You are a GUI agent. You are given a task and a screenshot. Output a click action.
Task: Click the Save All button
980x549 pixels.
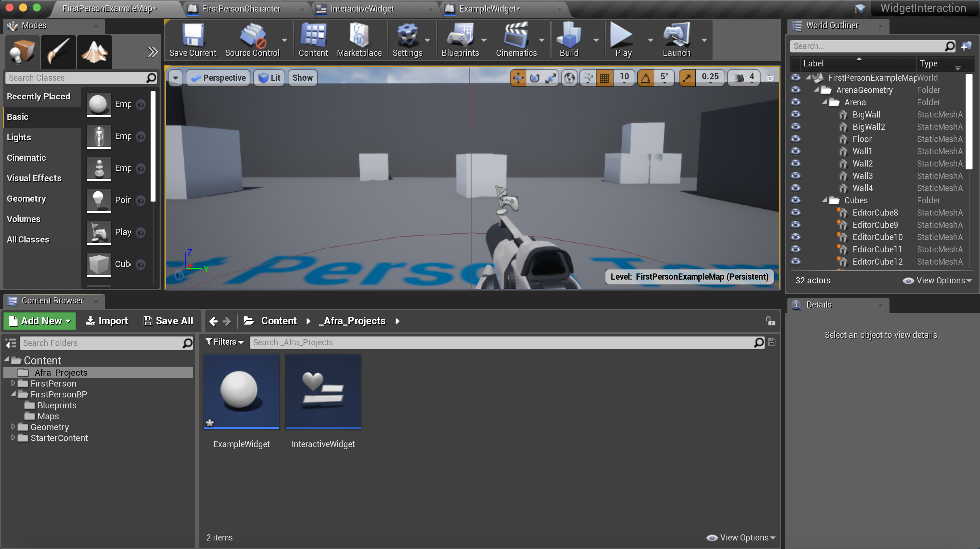pyautogui.click(x=168, y=320)
